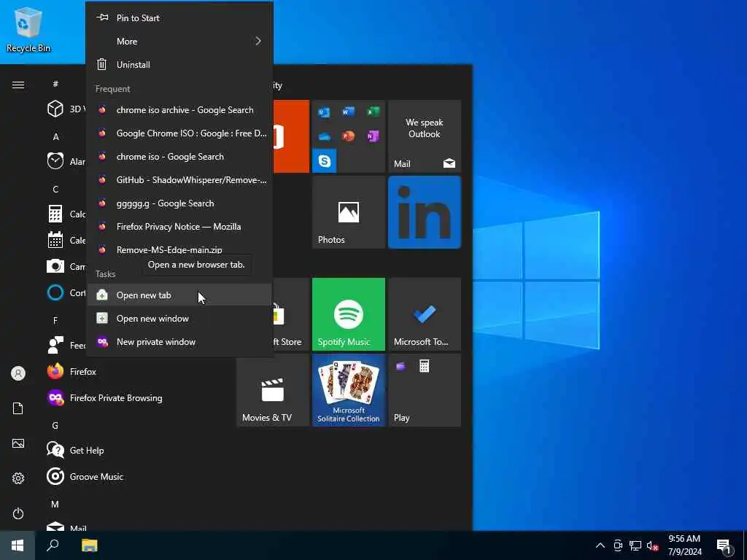
Task: Expand the Start menu hamburger button
Action: (x=18, y=85)
